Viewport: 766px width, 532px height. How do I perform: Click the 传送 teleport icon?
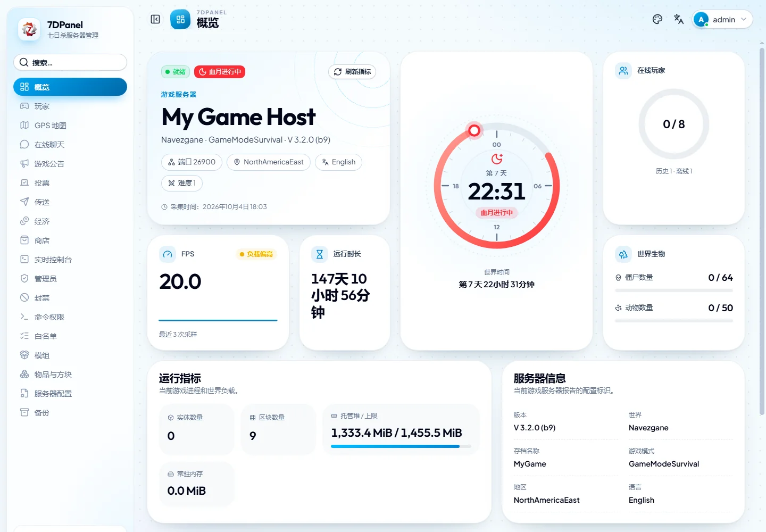[x=24, y=202]
